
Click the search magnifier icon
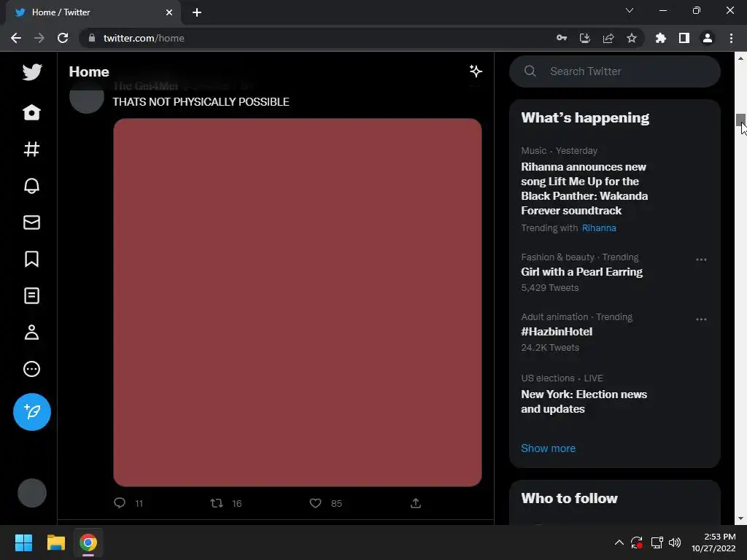tap(530, 71)
